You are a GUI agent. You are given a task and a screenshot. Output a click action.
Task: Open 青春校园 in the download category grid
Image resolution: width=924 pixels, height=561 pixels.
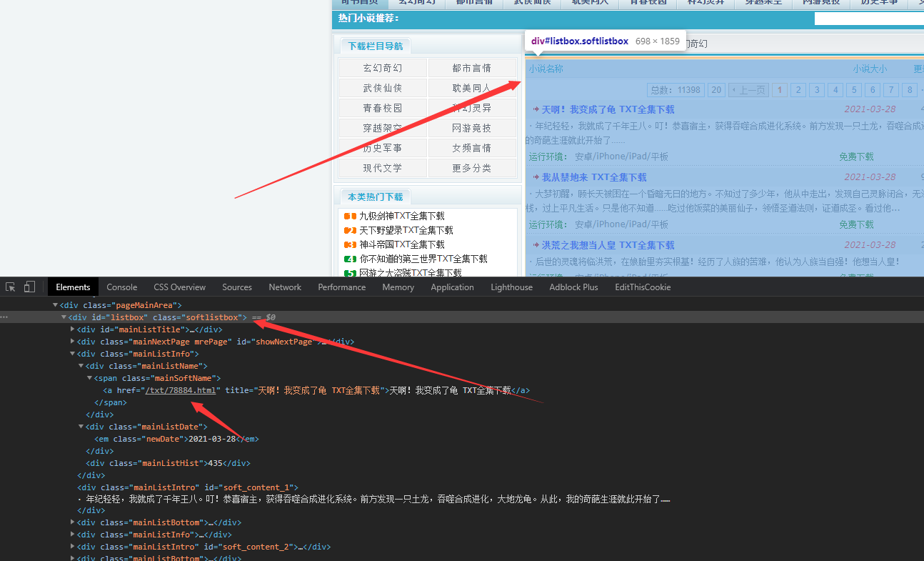(x=383, y=108)
